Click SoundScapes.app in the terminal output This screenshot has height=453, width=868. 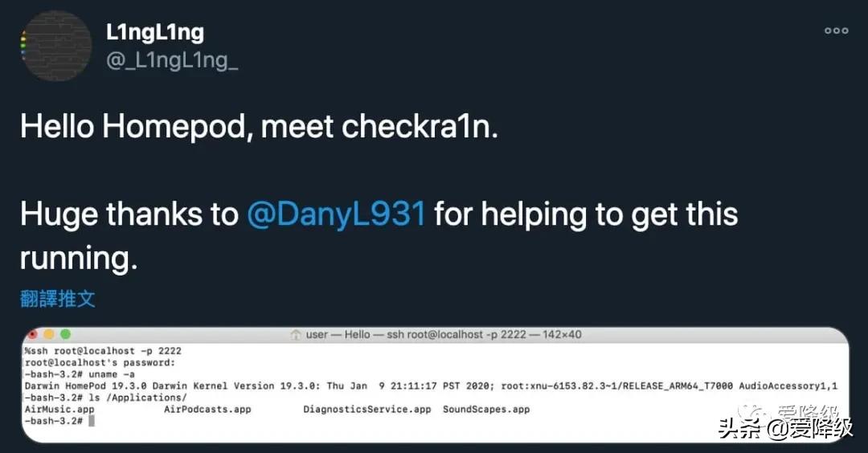pyautogui.click(x=486, y=409)
